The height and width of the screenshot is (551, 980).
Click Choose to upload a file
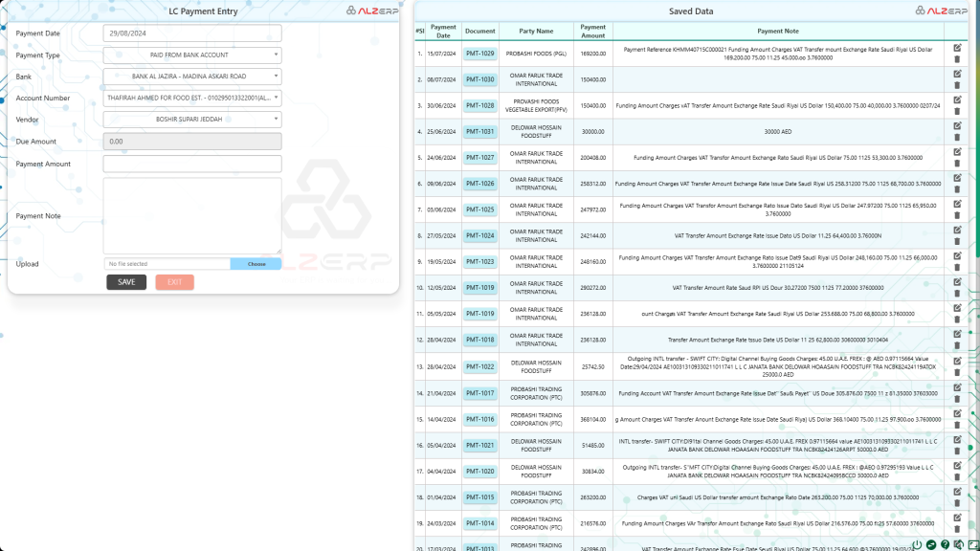pyautogui.click(x=256, y=264)
